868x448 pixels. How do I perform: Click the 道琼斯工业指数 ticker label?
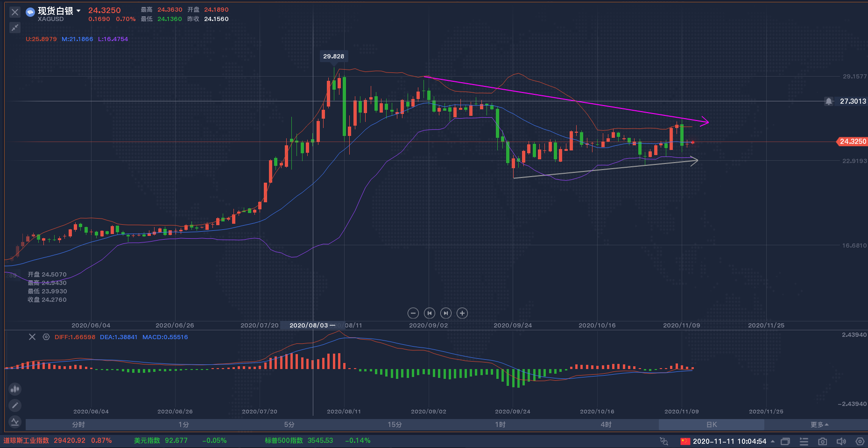coord(26,441)
